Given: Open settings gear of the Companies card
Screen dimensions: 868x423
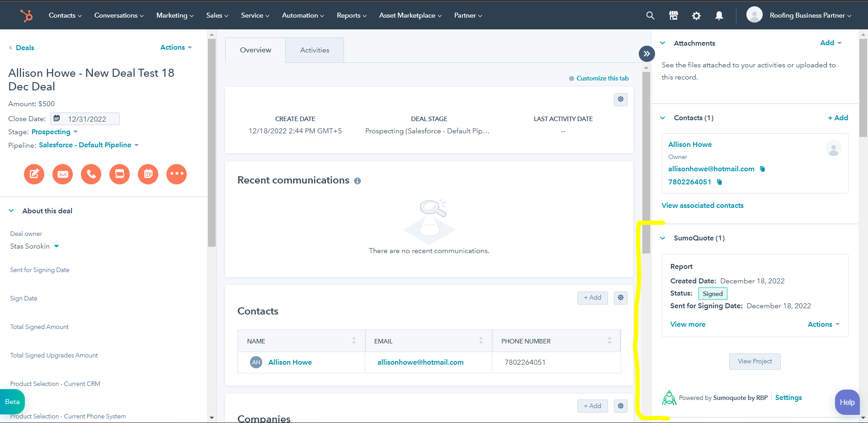Looking at the screenshot, I should pyautogui.click(x=621, y=406).
